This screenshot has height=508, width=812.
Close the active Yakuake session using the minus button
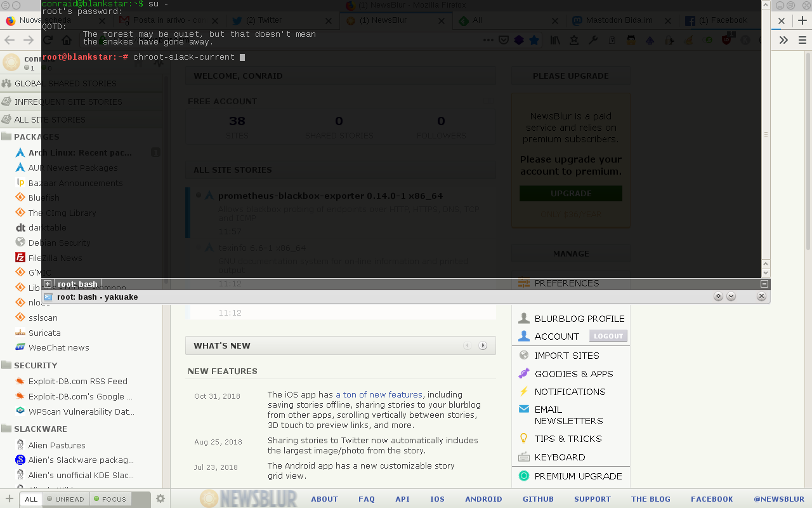764,284
